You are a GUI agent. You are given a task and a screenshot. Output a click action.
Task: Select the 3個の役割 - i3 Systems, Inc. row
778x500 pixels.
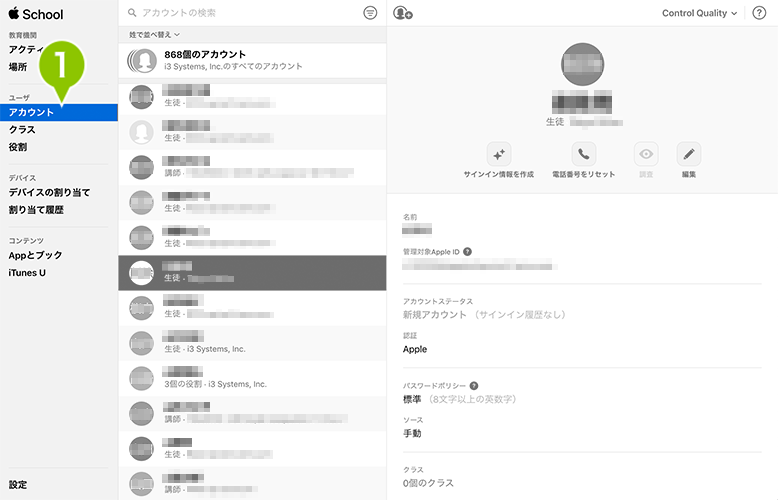point(252,378)
